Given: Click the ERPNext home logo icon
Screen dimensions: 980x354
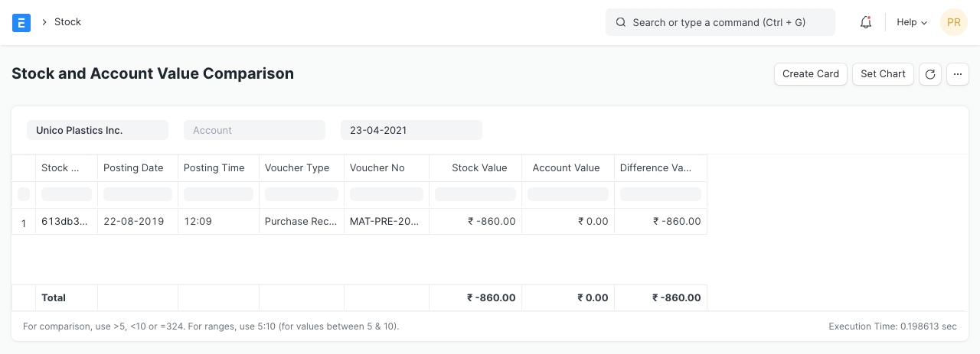Looking at the screenshot, I should pyautogui.click(x=21, y=22).
